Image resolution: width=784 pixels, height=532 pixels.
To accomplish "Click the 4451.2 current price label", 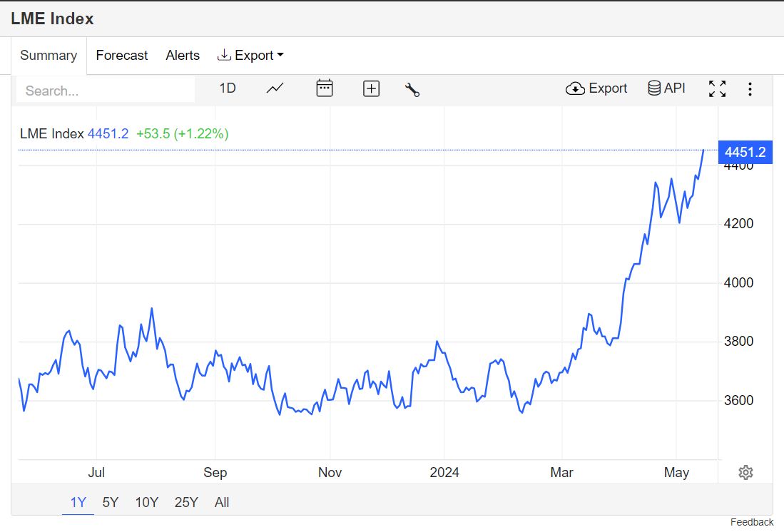I will pos(745,152).
